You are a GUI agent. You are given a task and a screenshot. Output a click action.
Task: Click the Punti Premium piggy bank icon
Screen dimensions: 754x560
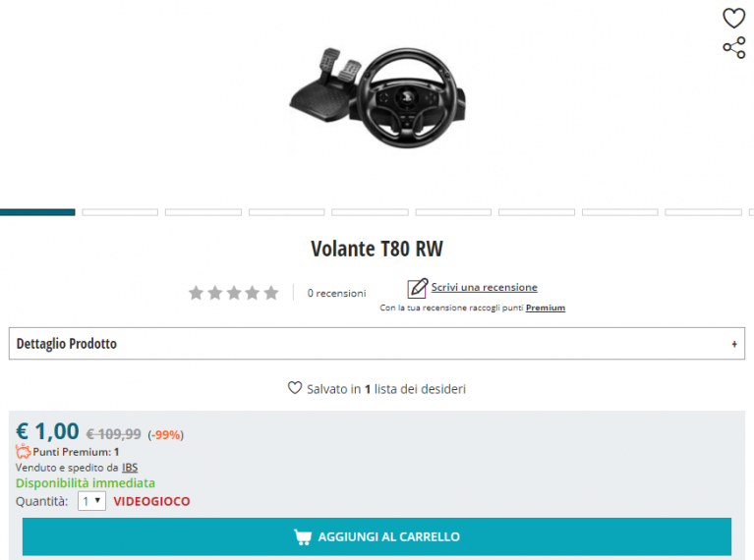coord(23,451)
